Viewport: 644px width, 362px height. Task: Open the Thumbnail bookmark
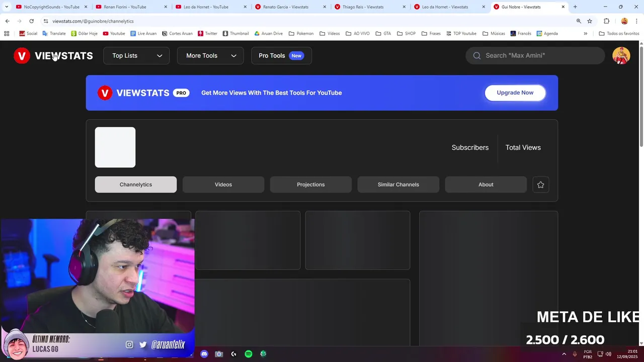click(235, 34)
